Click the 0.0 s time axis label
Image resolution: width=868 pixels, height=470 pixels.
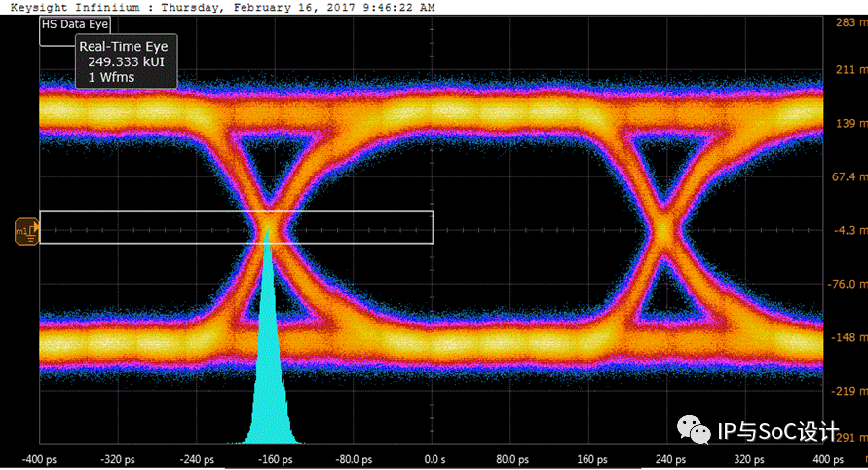(434, 459)
